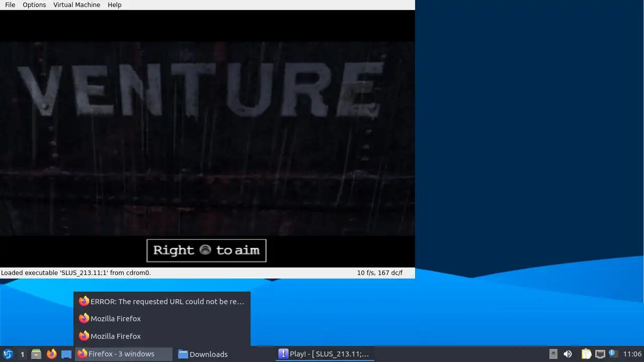Click the 11:06 clock
Viewport: 644px width, 362px height.
(x=632, y=354)
